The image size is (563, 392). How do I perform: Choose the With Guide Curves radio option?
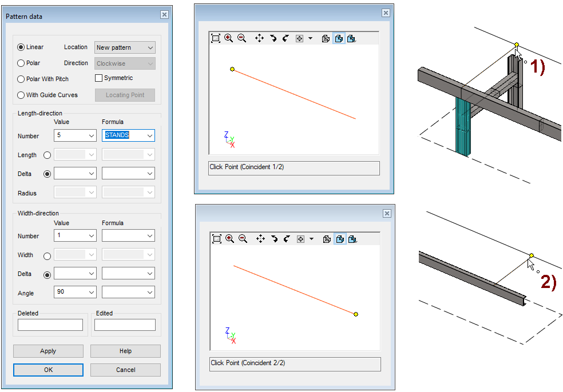tap(21, 95)
